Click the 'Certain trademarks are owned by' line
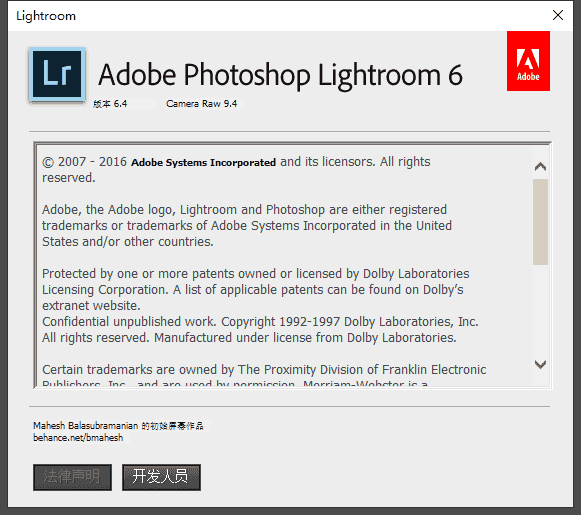The width and height of the screenshot is (581, 515). tap(264, 370)
